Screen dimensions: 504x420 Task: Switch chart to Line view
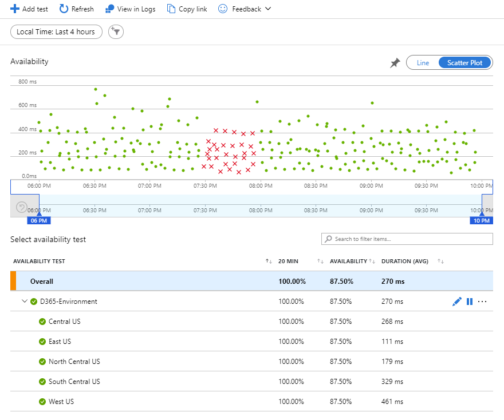[423, 63]
